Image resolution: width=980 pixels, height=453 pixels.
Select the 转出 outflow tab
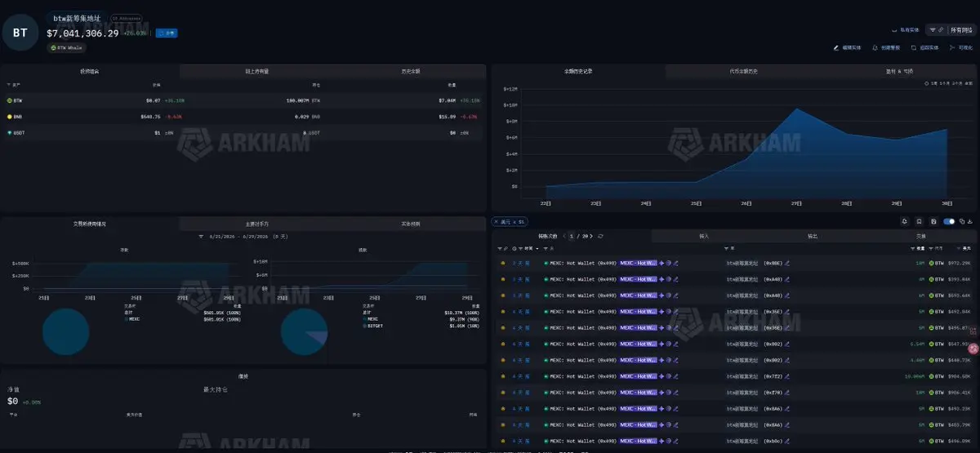pos(813,236)
